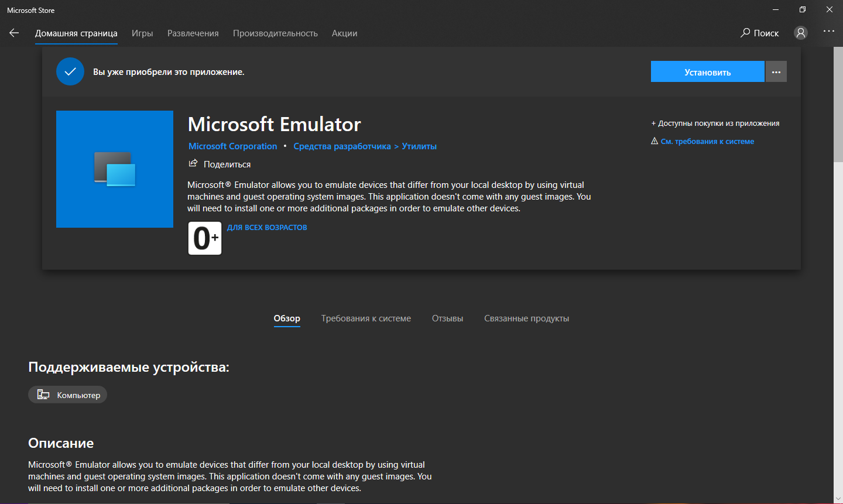Click the Microsoft Emulator app tile image
The width and height of the screenshot is (843, 504).
pyautogui.click(x=115, y=169)
